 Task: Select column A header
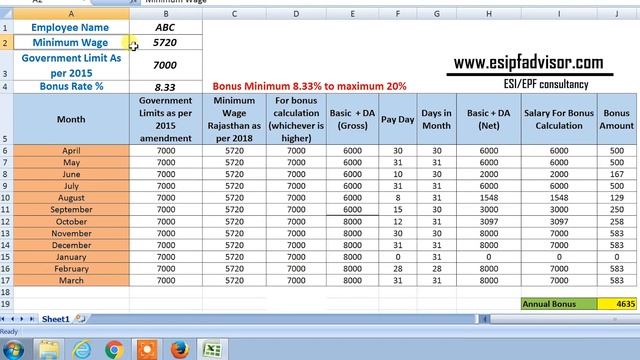[x=71, y=14]
